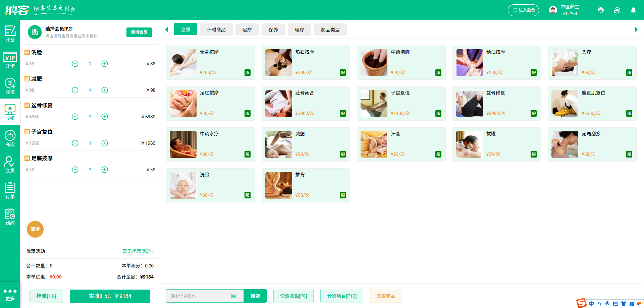The image size is (644, 308).
Task: Click the 挂单[F8] button
Action: [x=46, y=296]
